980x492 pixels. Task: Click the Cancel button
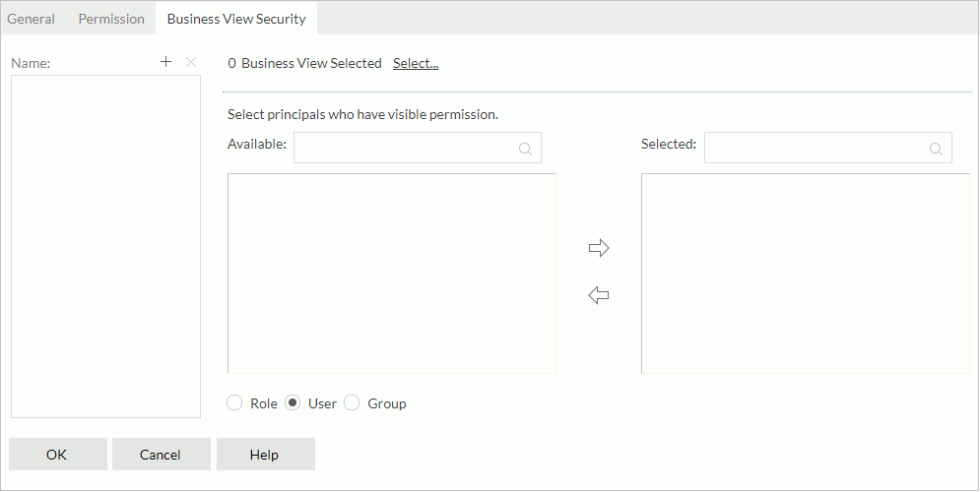coord(161,454)
